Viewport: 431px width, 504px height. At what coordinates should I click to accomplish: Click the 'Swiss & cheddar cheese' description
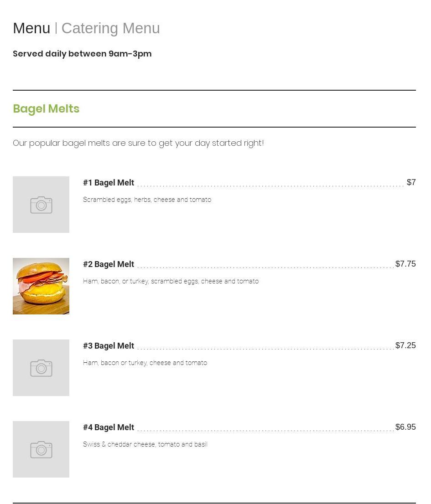pos(145,444)
